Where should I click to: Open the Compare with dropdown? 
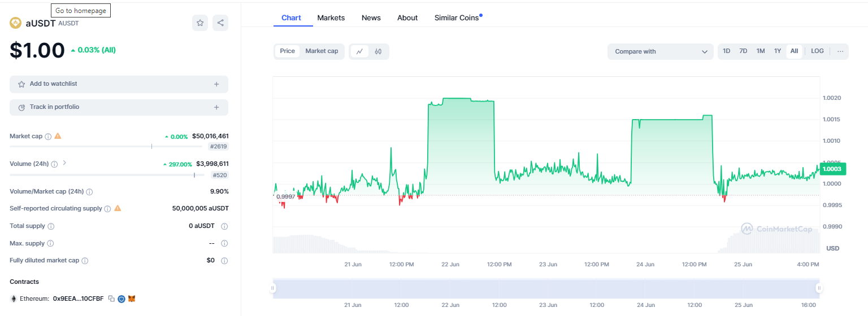click(661, 51)
